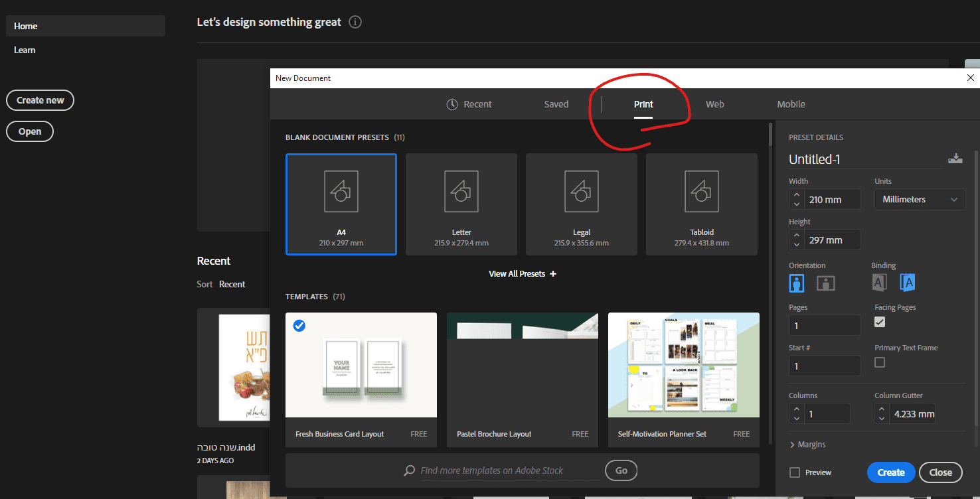
Task: Increase Column Gutter with up arrow
Action: 882,409
